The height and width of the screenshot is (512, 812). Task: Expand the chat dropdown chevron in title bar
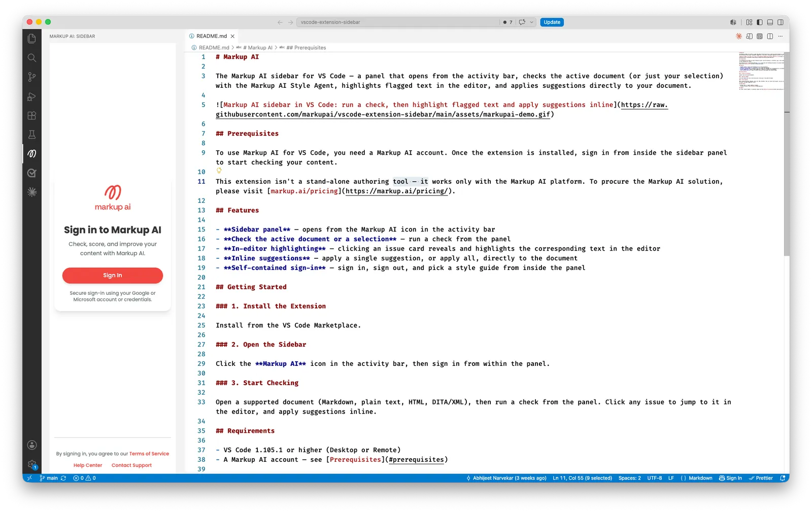point(531,22)
